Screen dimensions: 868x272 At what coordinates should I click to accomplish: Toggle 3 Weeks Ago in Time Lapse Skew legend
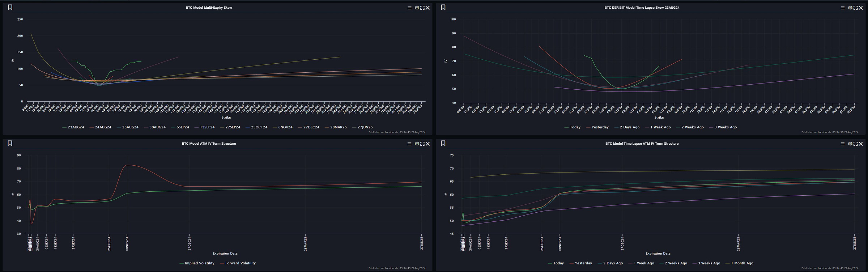coord(723,127)
